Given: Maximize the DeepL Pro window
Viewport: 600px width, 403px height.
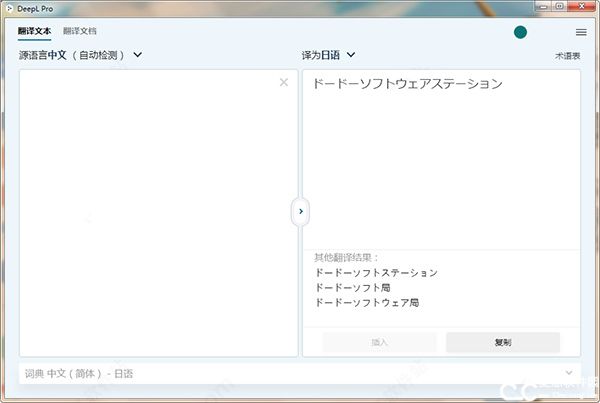Looking at the screenshot, I should (559, 6).
